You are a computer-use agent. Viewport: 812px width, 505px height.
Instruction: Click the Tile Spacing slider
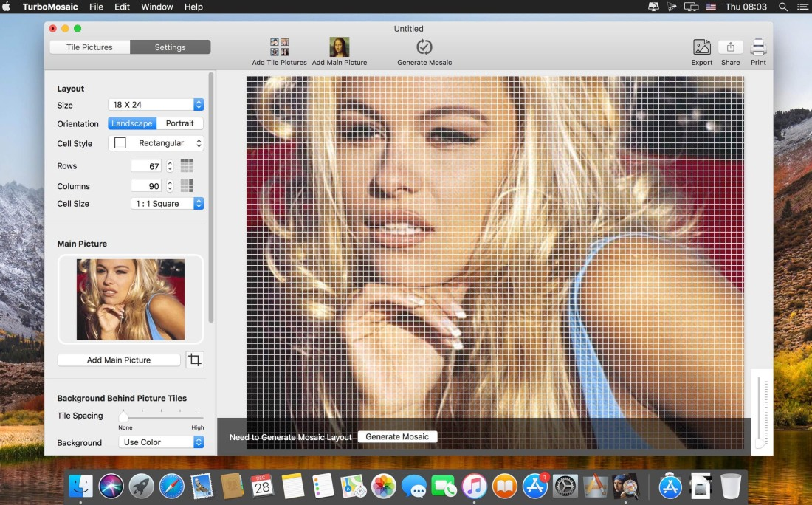(x=161, y=417)
